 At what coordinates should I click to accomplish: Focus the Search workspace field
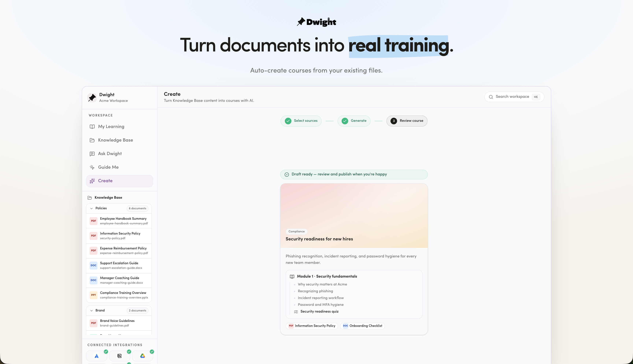coord(514,97)
